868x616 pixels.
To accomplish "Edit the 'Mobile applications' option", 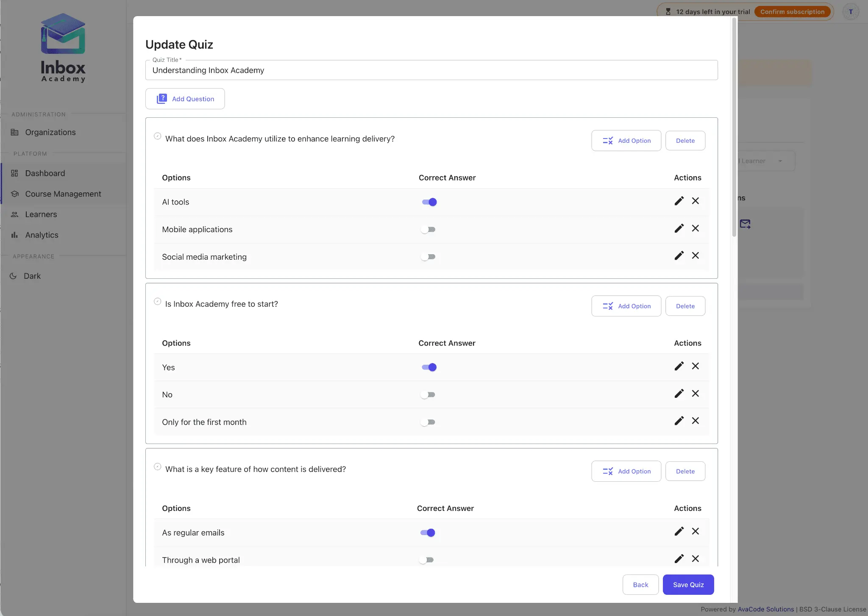I will (x=679, y=228).
